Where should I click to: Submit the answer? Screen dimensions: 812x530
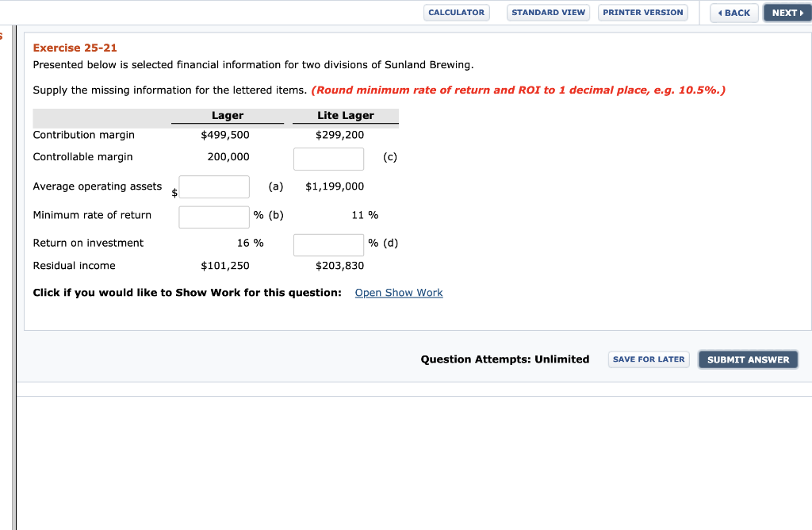(x=748, y=359)
